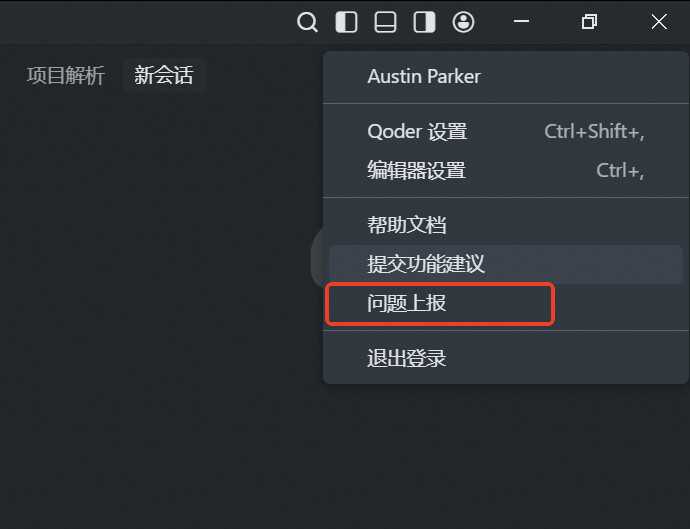
Task: Close the Qoder window
Action: click(659, 22)
